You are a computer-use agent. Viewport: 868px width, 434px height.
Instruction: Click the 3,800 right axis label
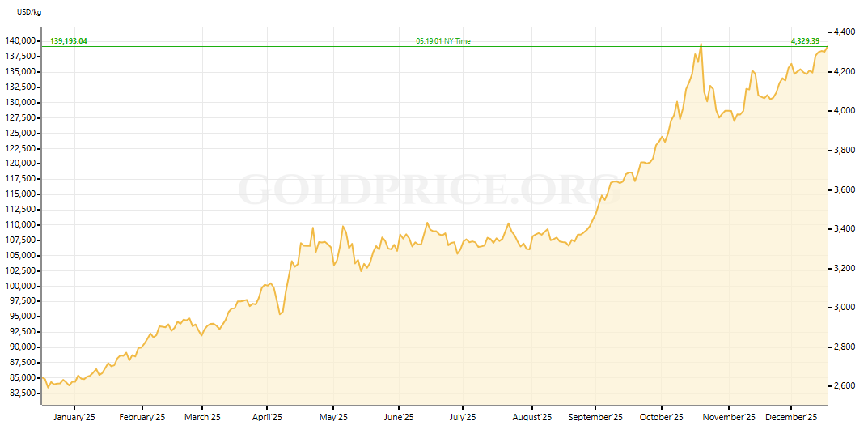(843, 151)
